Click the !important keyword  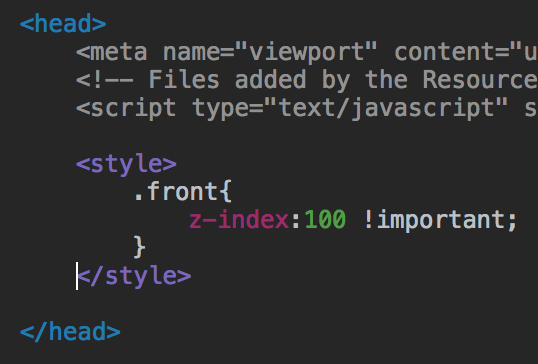(x=434, y=220)
